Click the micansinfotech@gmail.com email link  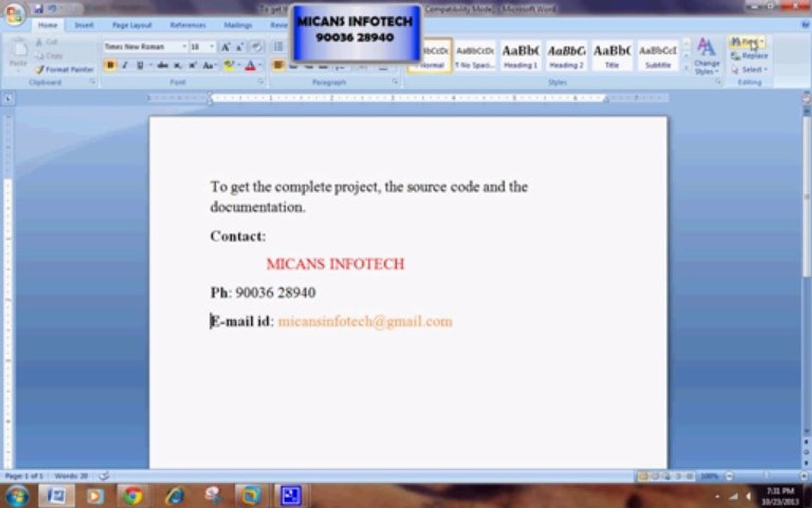pyautogui.click(x=365, y=322)
